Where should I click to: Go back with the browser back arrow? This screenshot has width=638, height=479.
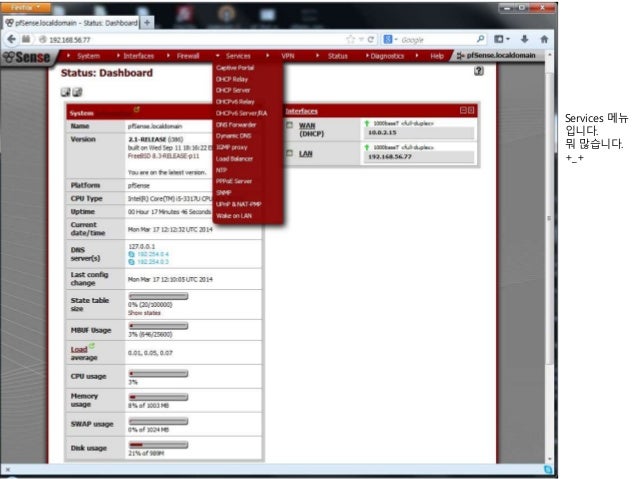coord(11,39)
